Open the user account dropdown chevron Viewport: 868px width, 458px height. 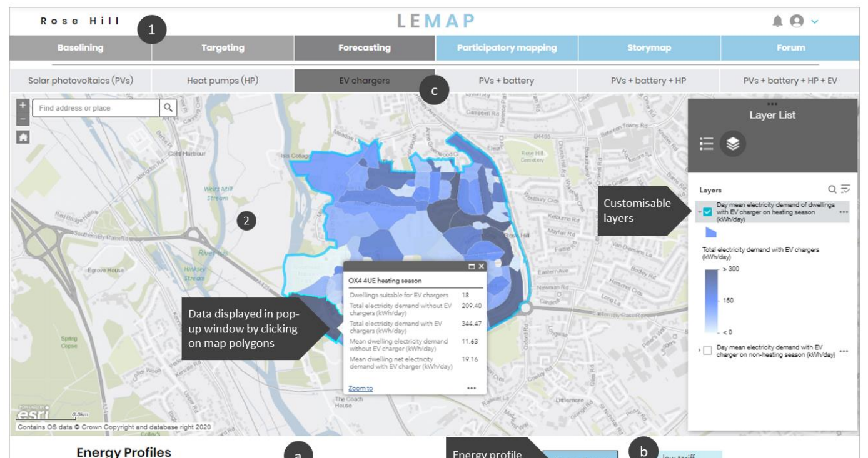[x=814, y=21]
